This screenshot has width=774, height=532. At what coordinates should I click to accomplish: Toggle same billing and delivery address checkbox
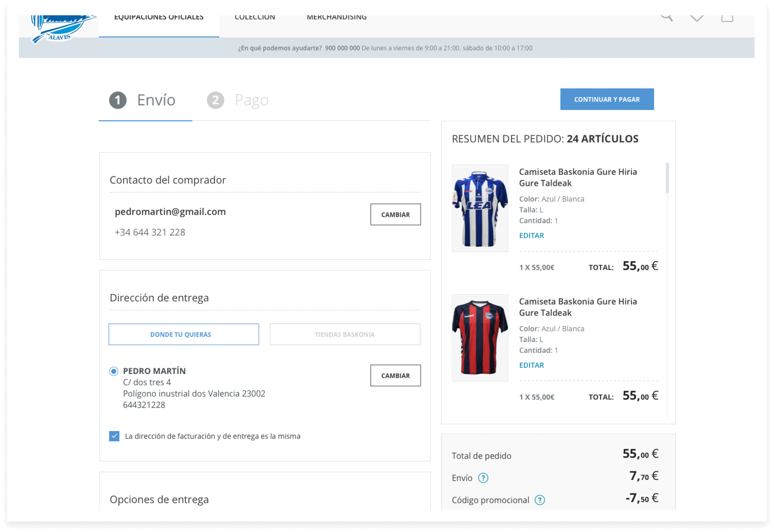pos(114,436)
